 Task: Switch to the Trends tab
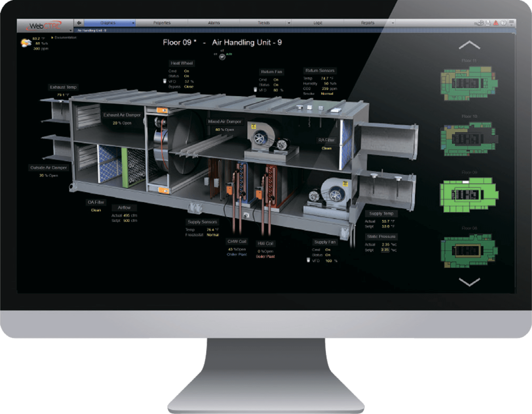tap(263, 23)
